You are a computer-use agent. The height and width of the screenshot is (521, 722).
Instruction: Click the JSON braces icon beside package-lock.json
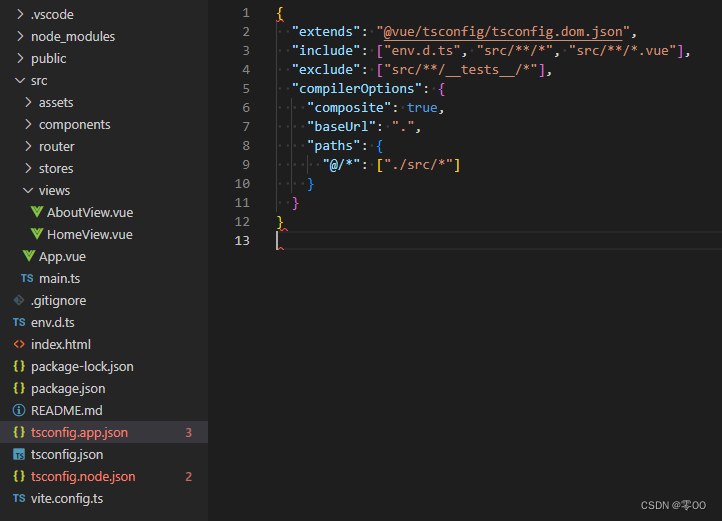coord(19,366)
